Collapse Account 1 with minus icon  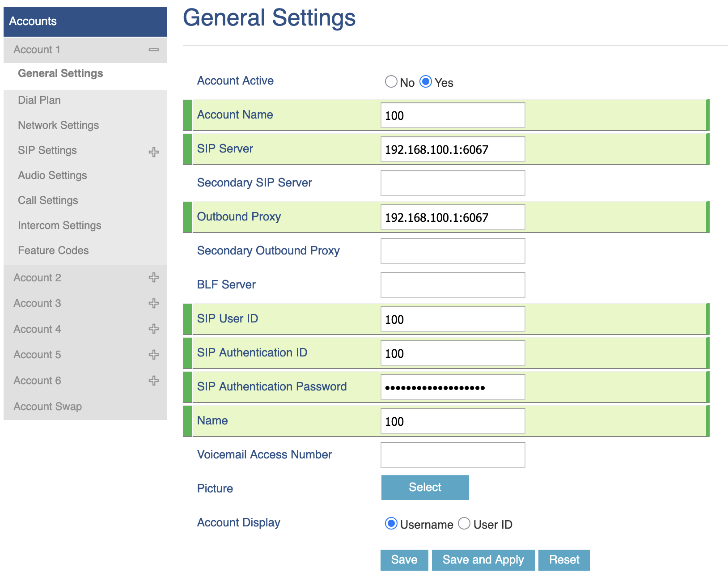[x=153, y=50]
